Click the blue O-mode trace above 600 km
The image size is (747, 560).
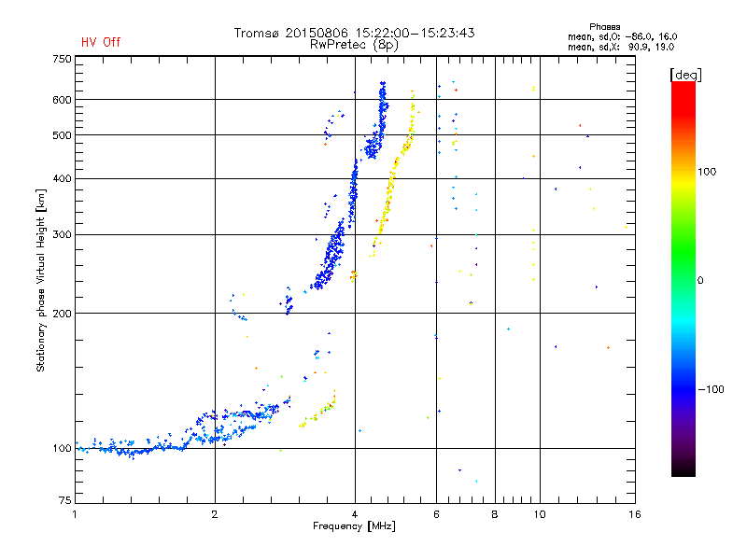click(383, 91)
